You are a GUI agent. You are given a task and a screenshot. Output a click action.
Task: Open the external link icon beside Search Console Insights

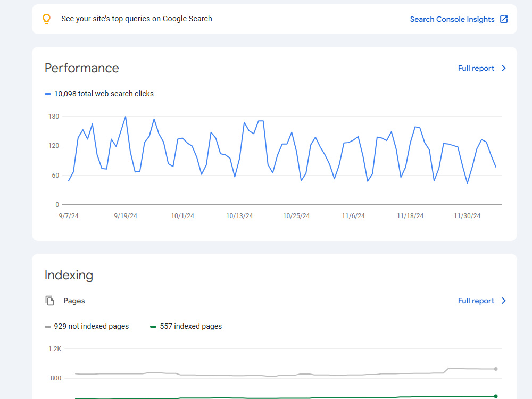click(504, 19)
